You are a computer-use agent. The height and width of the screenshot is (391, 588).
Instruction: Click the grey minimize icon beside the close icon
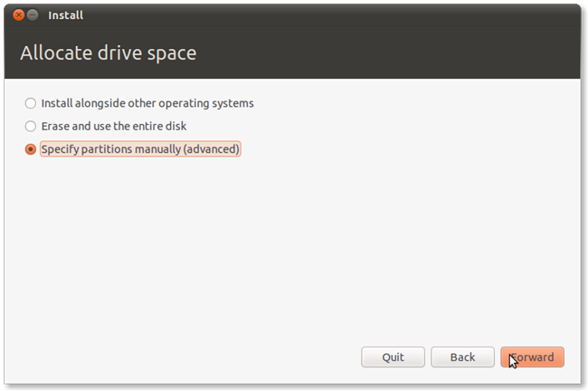pyautogui.click(x=33, y=15)
